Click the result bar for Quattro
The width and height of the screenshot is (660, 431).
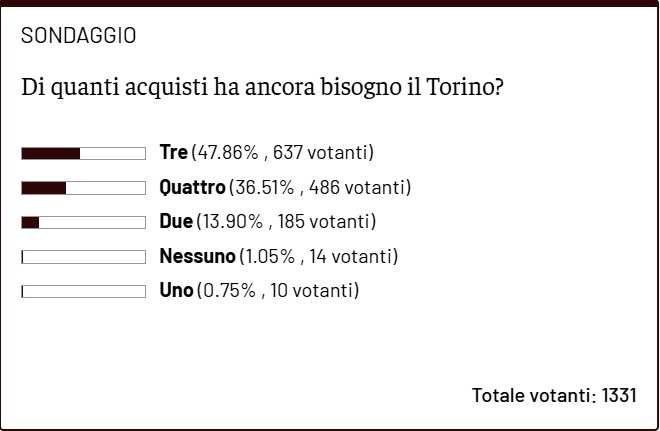pyautogui.click(x=83, y=188)
